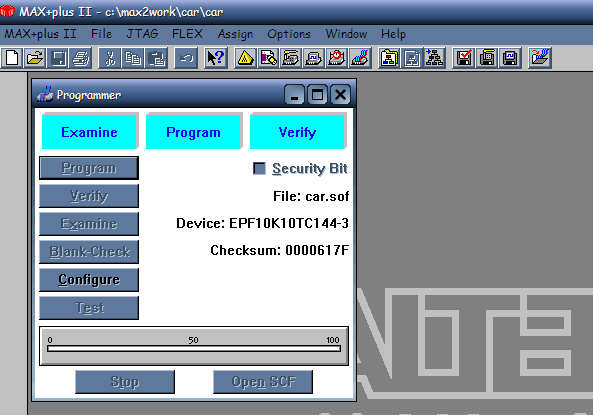
Task: Click the Undo arrow icon
Action: click(186, 58)
